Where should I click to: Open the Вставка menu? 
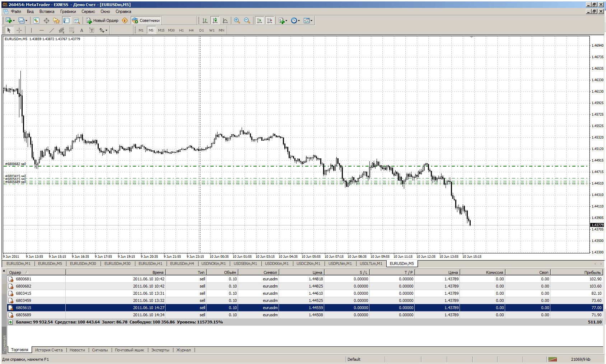click(47, 11)
